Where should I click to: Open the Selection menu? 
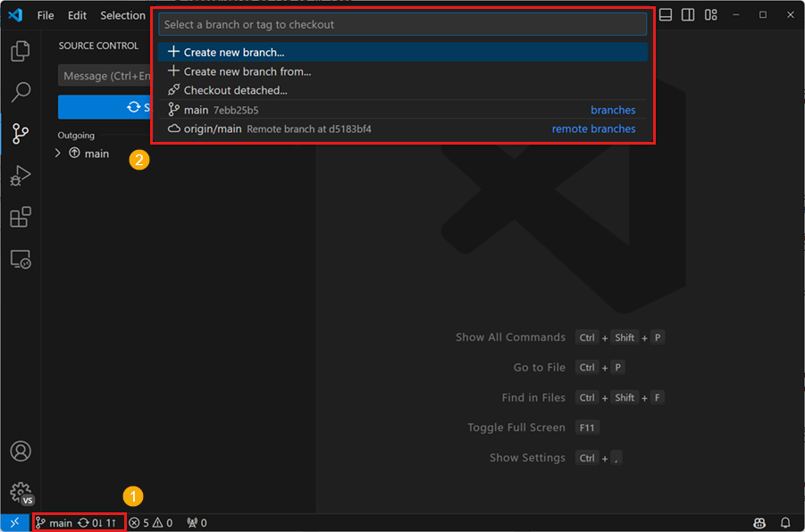click(x=122, y=15)
